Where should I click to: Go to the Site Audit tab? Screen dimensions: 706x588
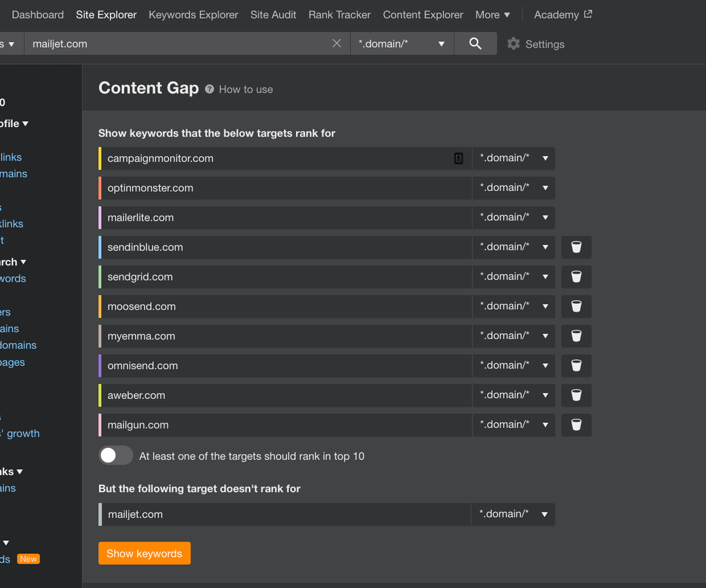click(x=273, y=15)
